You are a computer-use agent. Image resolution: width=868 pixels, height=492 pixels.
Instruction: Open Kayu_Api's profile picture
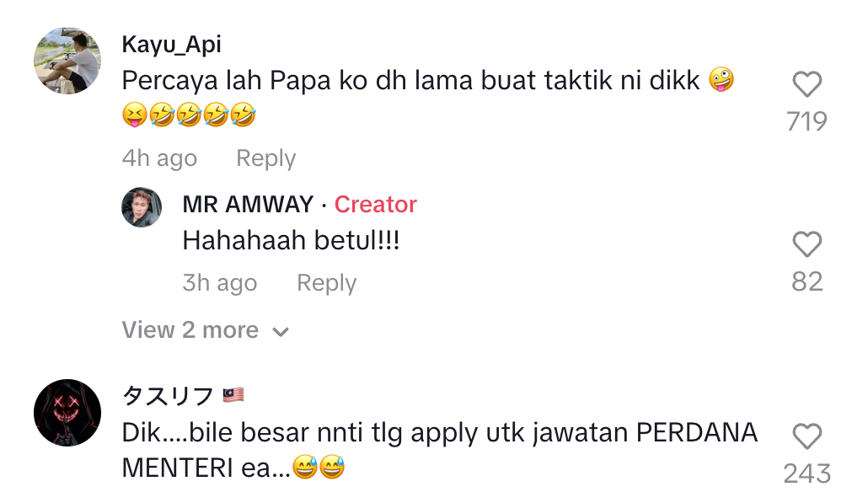click(67, 61)
